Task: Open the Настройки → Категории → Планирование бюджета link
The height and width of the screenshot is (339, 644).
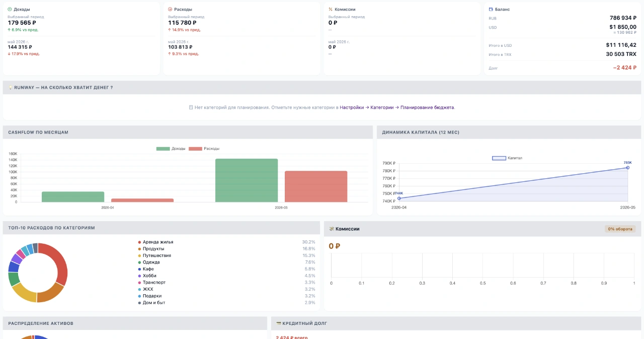Action: (x=397, y=107)
